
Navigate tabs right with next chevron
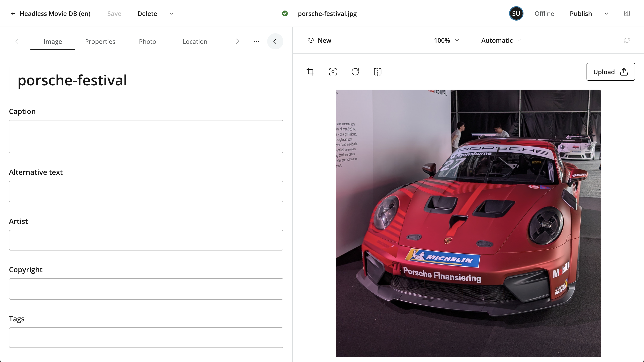(x=237, y=42)
